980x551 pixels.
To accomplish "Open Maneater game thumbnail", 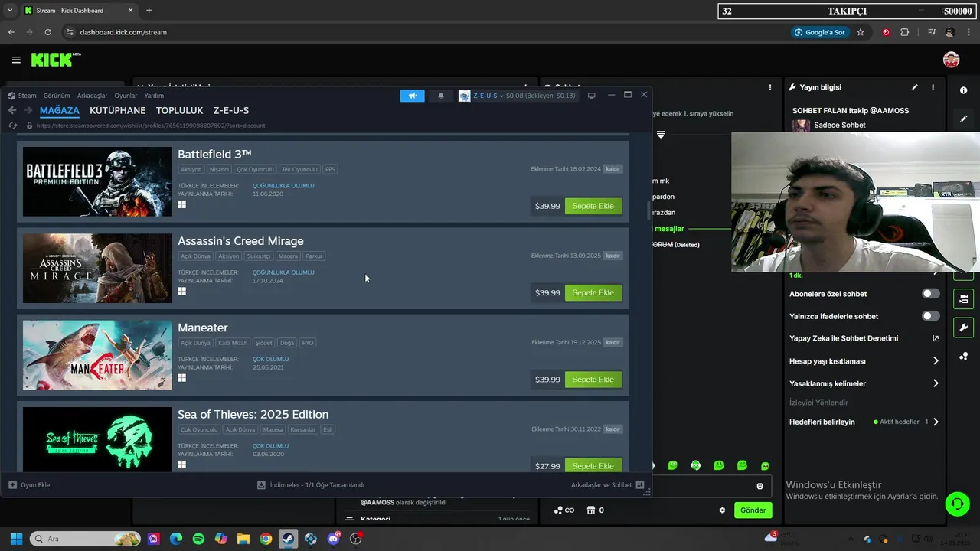I will click(97, 355).
